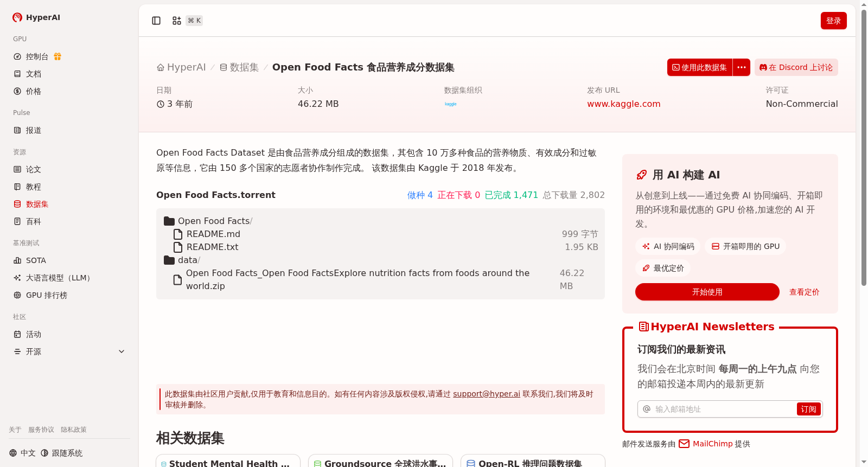Click the globe language icon

[13, 453]
